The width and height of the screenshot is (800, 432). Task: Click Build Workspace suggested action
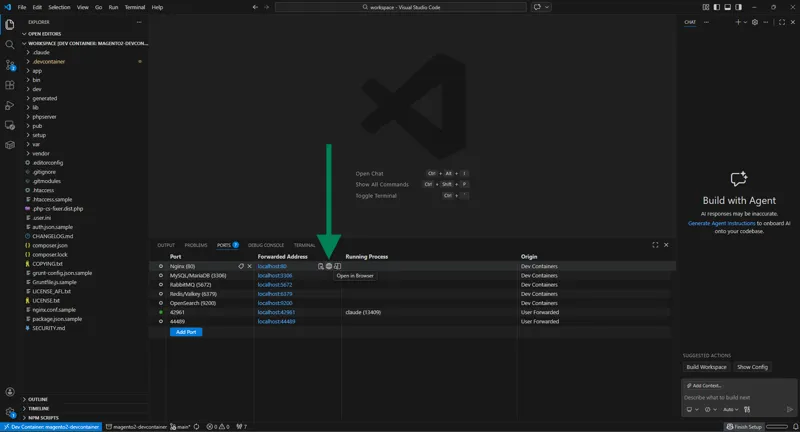click(706, 367)
